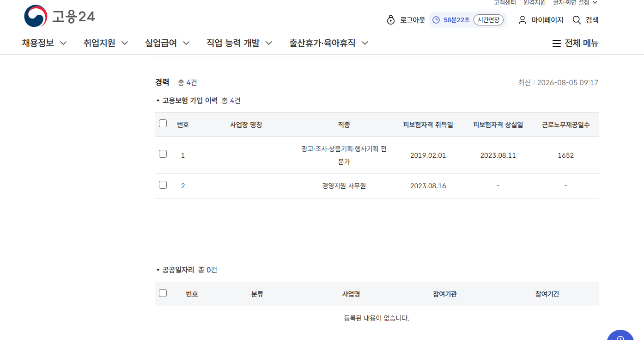Click 피보험자격 상실일 column header
Screen dimensions: 644x340
pyautogui.click(x=498, y=124)
